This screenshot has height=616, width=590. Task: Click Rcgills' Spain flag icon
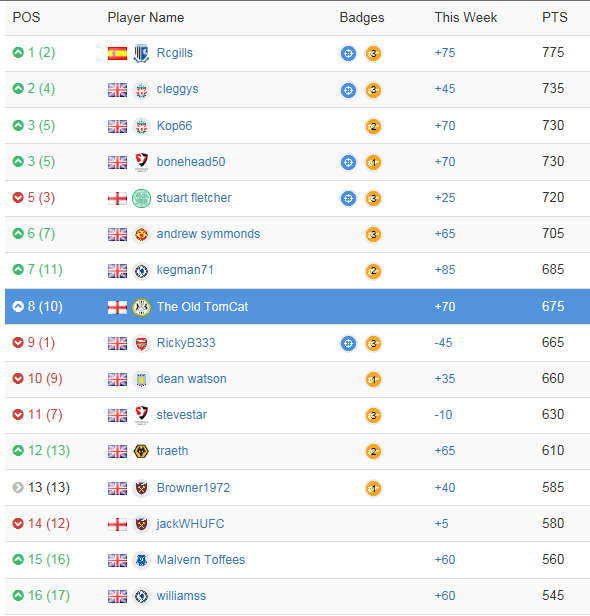117,53
